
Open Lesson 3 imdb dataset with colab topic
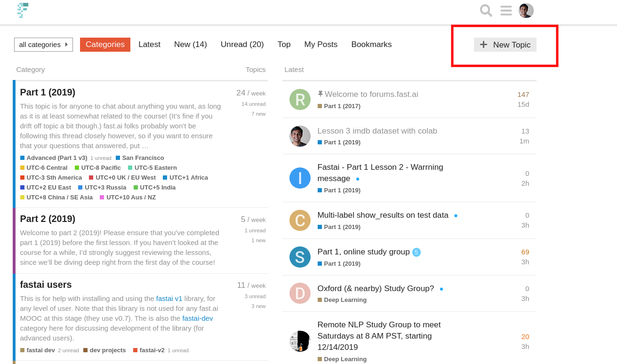click(x=377, y=131)
